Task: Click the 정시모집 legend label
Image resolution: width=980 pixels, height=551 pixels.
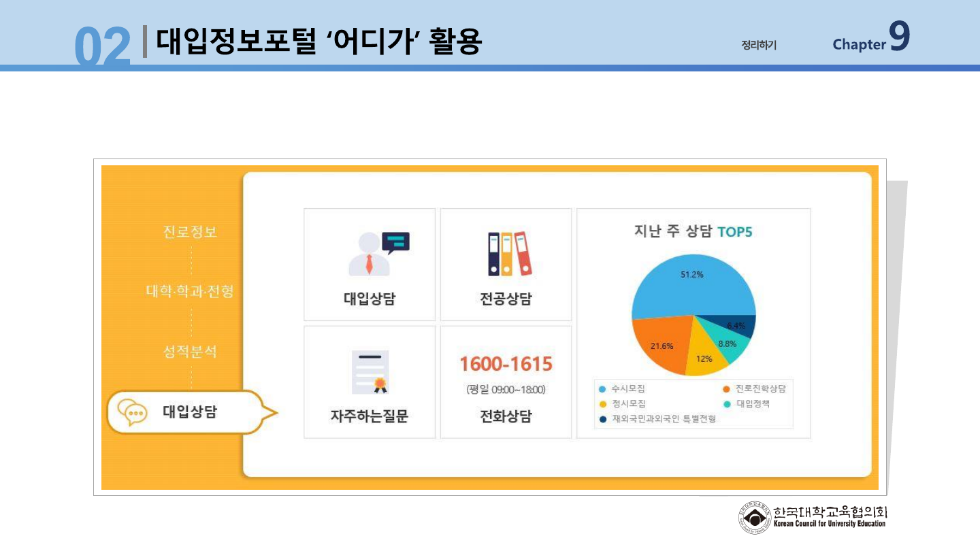Action: tap(628, 404)
